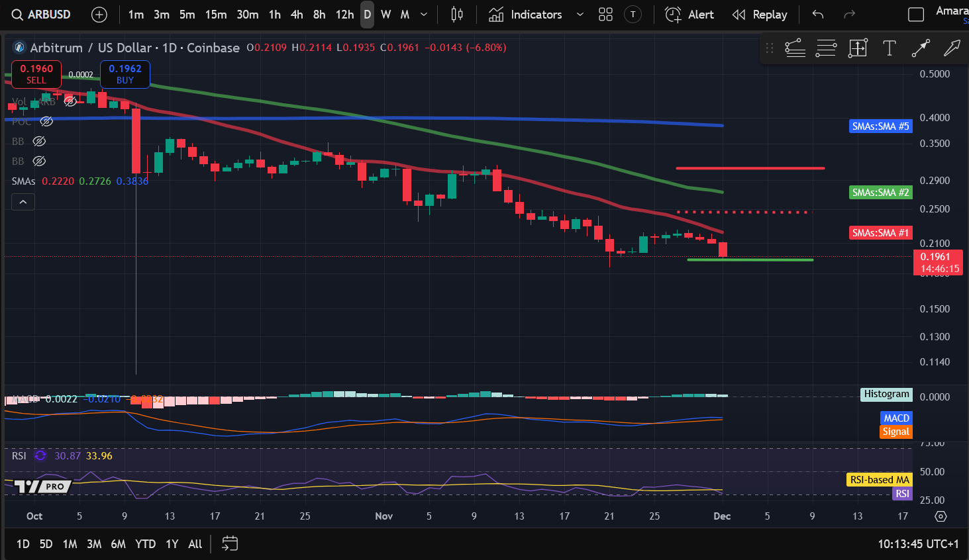Select the Text annotation tool
Image resolution: width=969 pixels, height=560 pixels.
[x=889, y=48]
